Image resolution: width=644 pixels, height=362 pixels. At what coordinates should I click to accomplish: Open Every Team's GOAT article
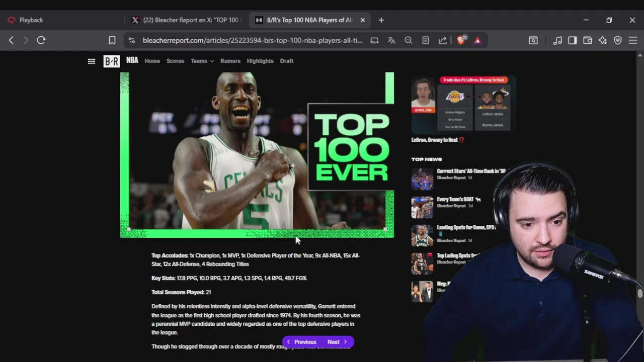coord(458,200)
